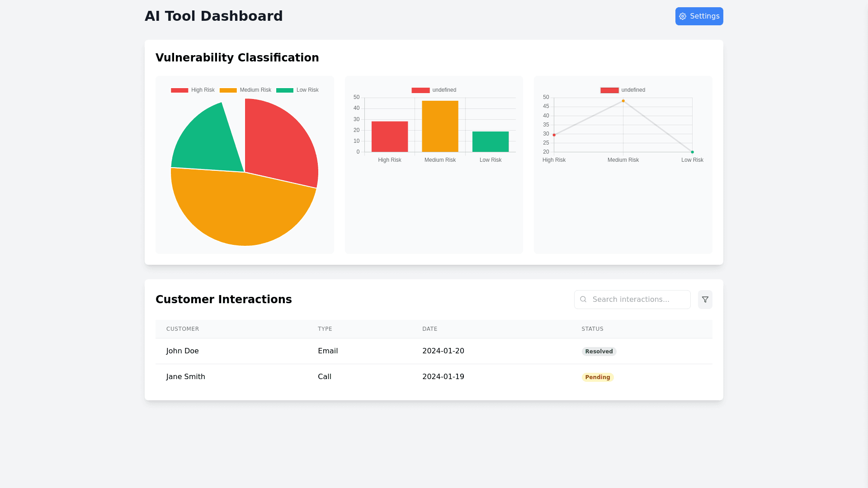Click the filter funnel icon
The image size is (868, 488).
coord(705,300)
